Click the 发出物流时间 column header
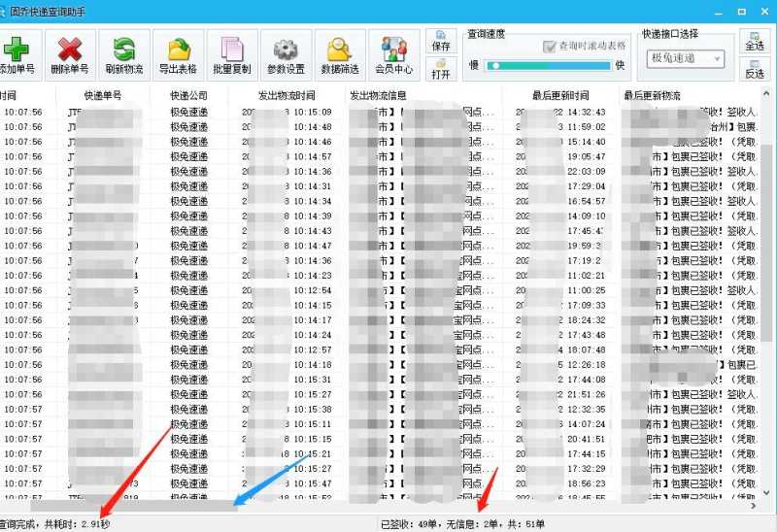Screen dimensions: 777x532 coord(286,96)
